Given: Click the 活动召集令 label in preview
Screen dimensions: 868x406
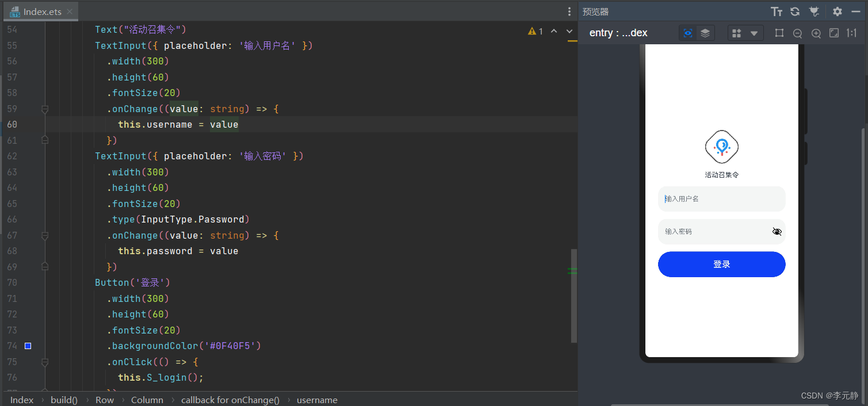Looking at the screenshot, I should 722,175.
